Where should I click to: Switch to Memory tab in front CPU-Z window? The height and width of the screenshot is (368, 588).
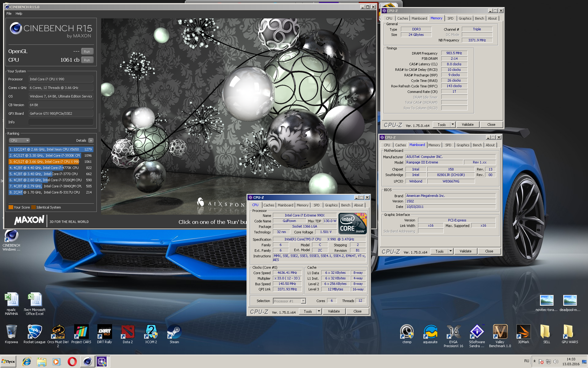point(302,205)
